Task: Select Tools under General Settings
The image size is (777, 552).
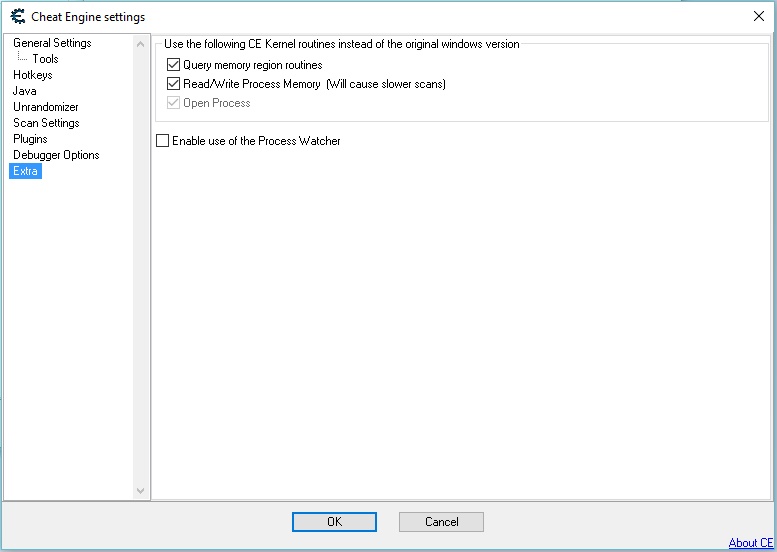Action: click(x=45, y=59)
